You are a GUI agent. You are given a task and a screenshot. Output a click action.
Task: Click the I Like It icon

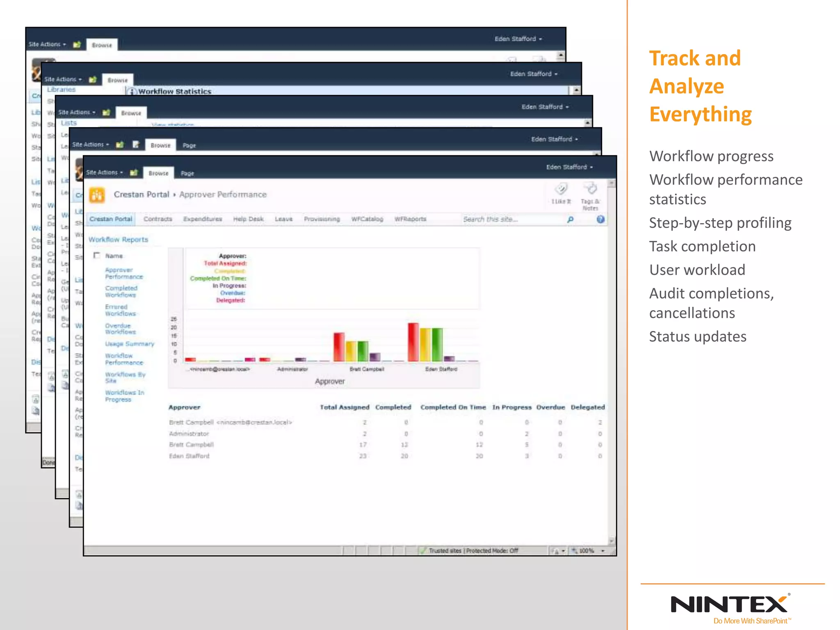pyautogui.click(x=561, y=190)
